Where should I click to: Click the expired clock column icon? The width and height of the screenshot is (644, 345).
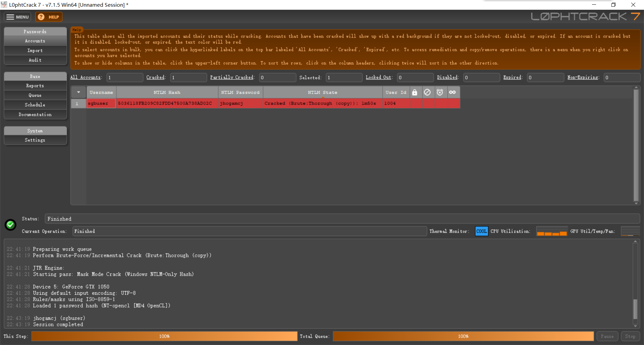pos(440,92)
